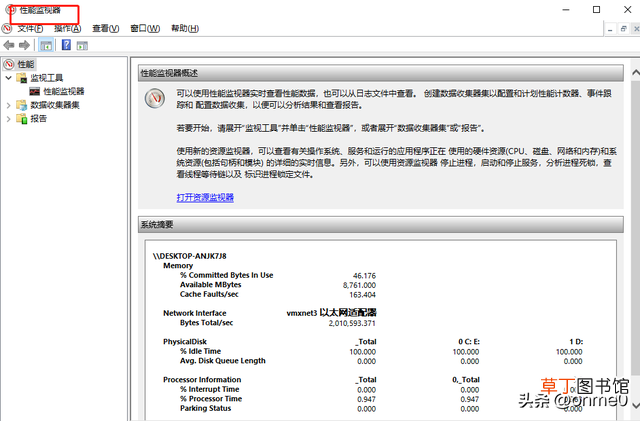Click the 数据收集器集 folder icon
The image size is (640, 421).
coord(22,105)
